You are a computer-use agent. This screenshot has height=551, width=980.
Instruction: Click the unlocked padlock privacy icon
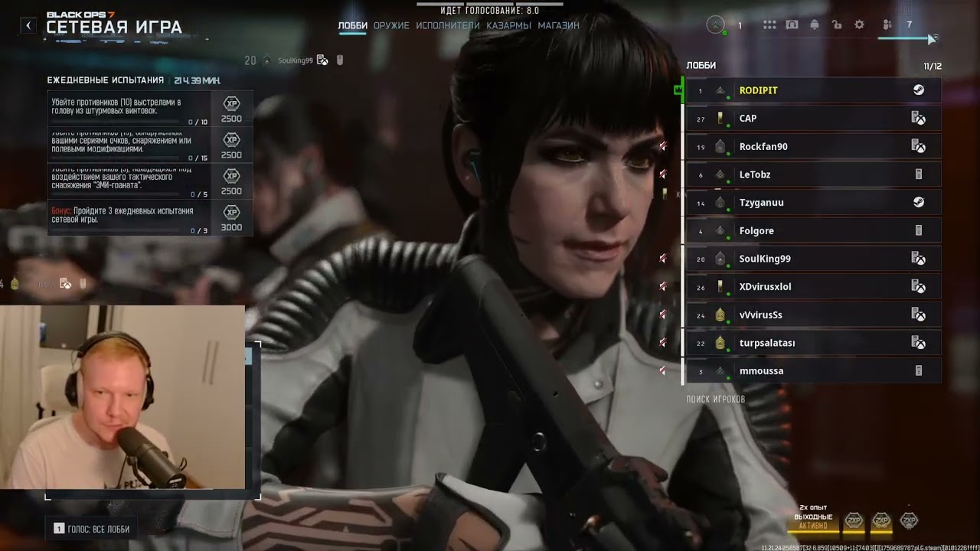coord(837,25)
